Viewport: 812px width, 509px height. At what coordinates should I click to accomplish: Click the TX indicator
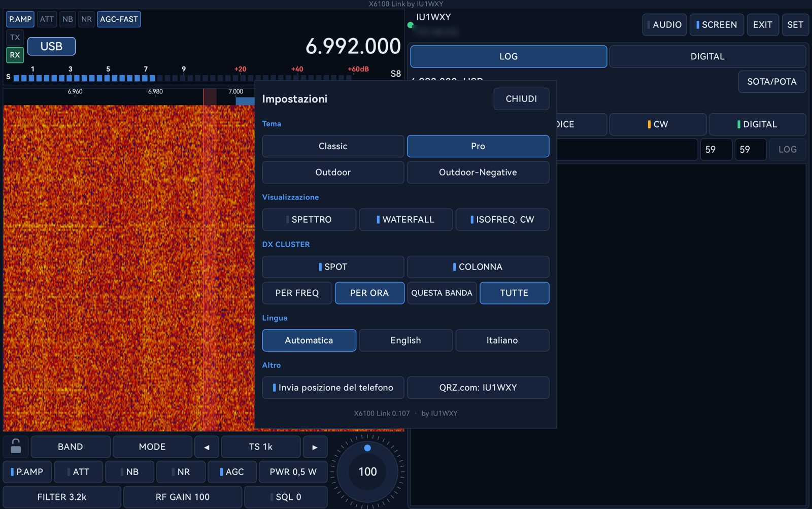point(15,38)
